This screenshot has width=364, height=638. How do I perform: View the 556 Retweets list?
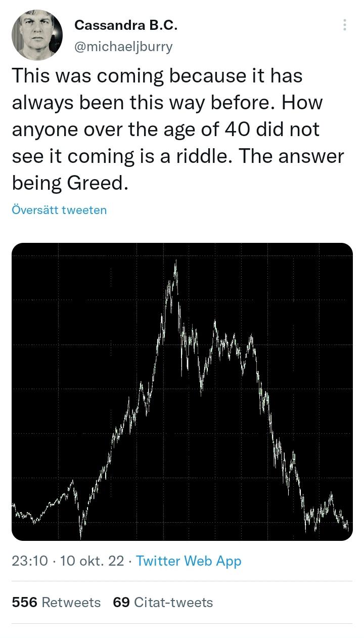coord(56,602)
